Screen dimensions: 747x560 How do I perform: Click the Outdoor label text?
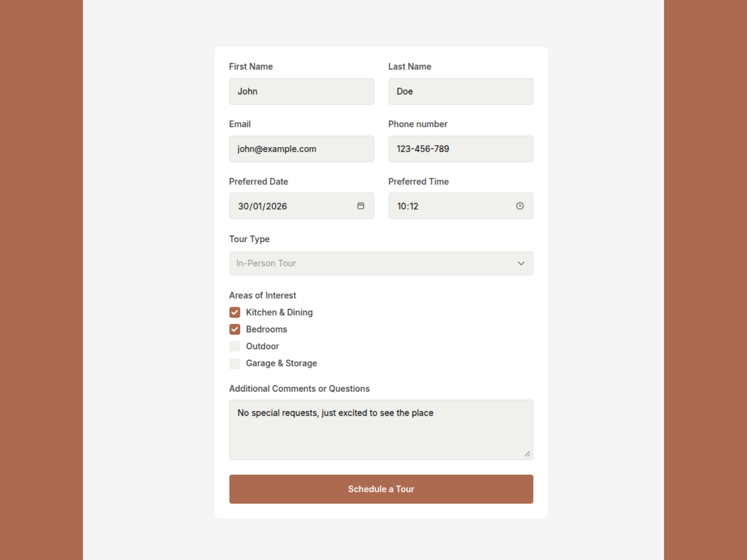click(262, 346)
